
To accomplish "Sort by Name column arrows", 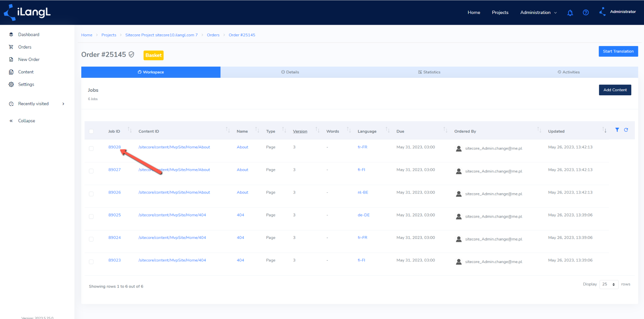I will pos(257,130).
